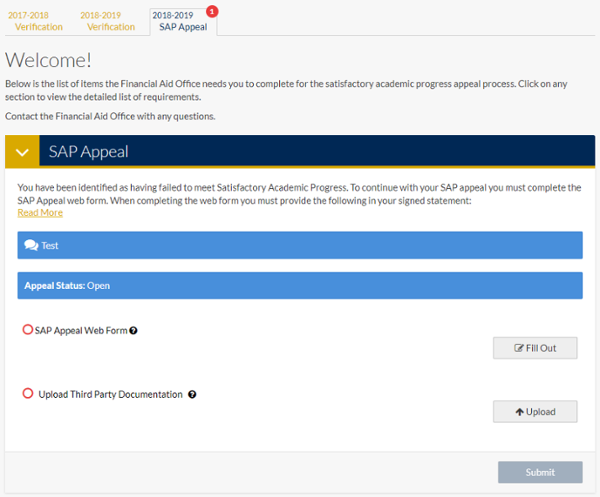This screenshot has width=600, height=497.
Task: Click the SAP Appeal Web Form label
Action: pyautogui.click(x=81, y=331)
